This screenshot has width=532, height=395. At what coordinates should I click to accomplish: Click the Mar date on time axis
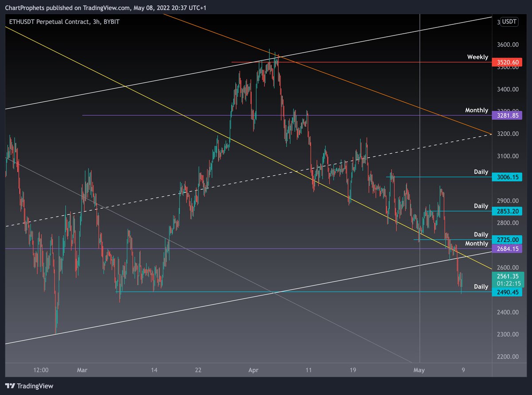click(82, 370)
